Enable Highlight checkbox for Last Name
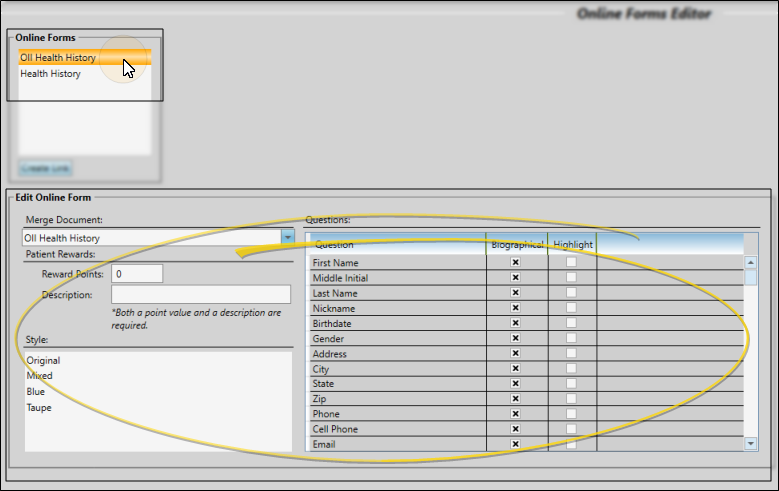Viewport: 779px width, 491px height. tap(572, 293)
